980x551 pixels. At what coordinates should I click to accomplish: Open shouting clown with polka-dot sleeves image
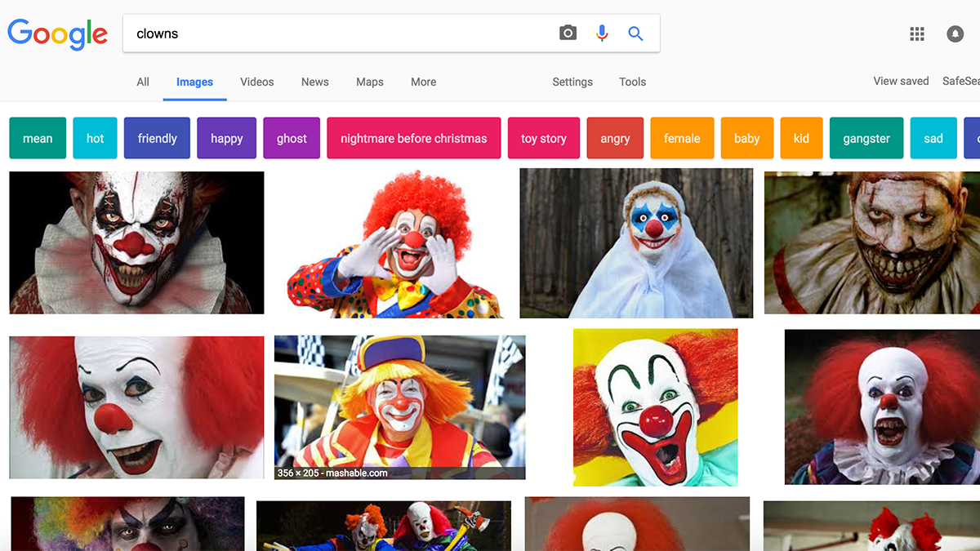(x=394, y=243)
